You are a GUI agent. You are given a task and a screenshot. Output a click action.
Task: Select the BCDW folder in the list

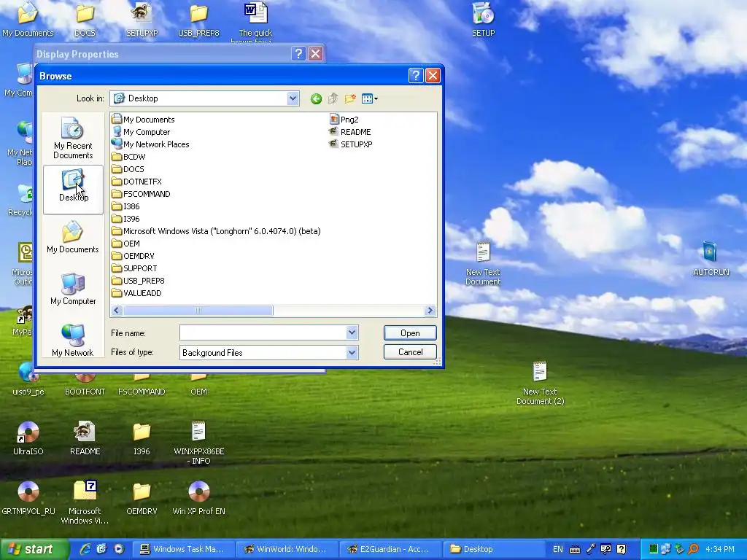coord(128,157)
